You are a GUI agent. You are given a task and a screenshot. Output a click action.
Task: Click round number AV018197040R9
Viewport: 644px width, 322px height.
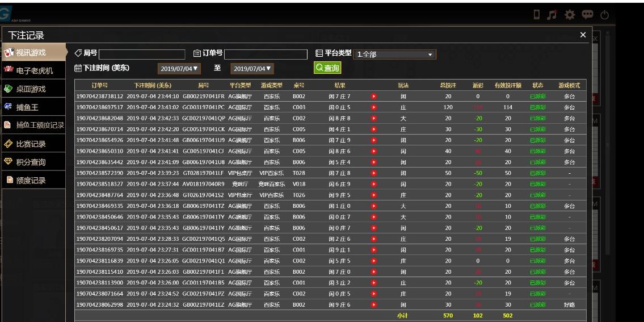204,184
